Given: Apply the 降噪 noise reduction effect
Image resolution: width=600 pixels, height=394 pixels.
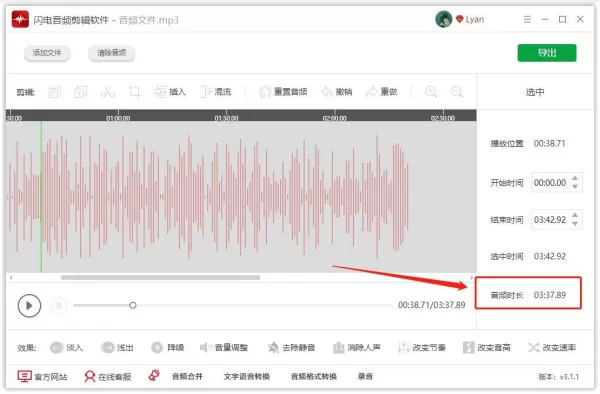Looking at the screenshot, I should point(168,347).
